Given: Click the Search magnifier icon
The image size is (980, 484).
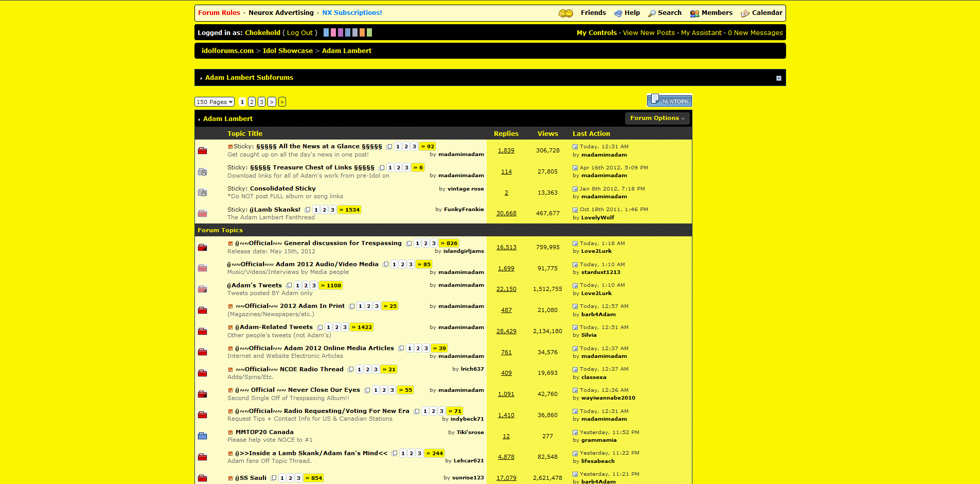Looking at the screenshot, I should click(652, 13).
